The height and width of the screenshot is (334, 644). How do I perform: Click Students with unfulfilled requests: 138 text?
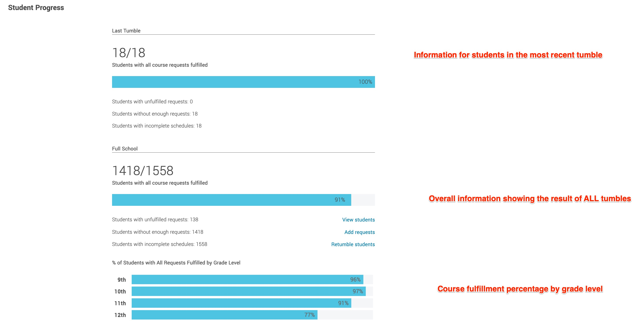pyautogui.click(x=155, y=220)
